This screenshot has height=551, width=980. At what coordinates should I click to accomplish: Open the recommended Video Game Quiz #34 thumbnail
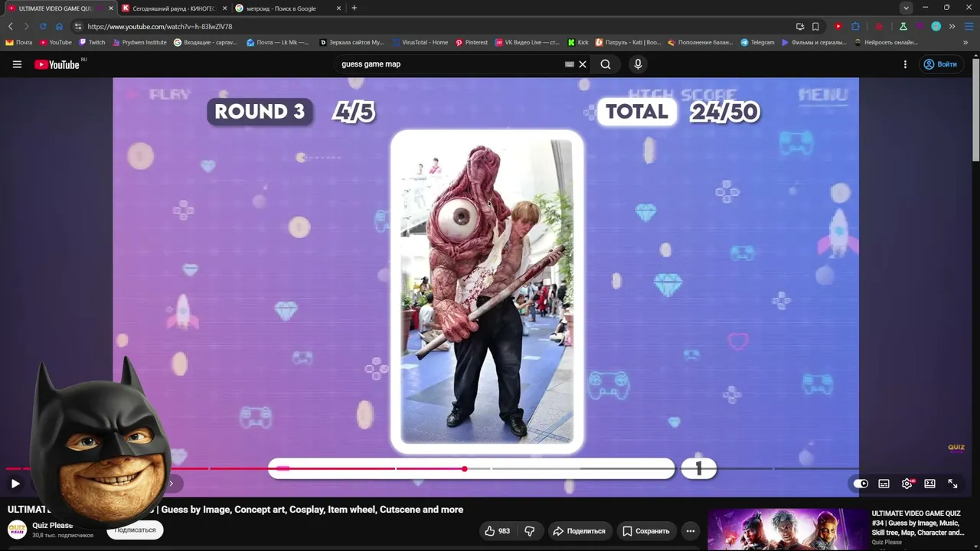point(786,530)
